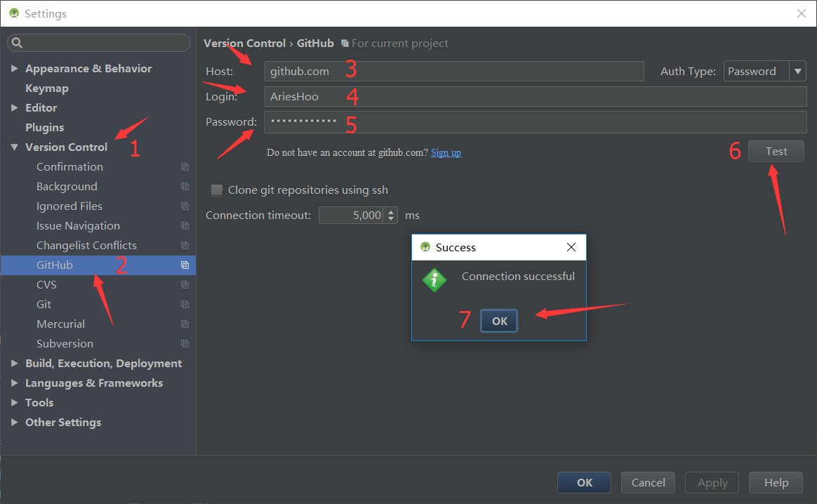This screenshot has width=817, height=504.
Task: Expand the Tools section
Action: [15, 402]
